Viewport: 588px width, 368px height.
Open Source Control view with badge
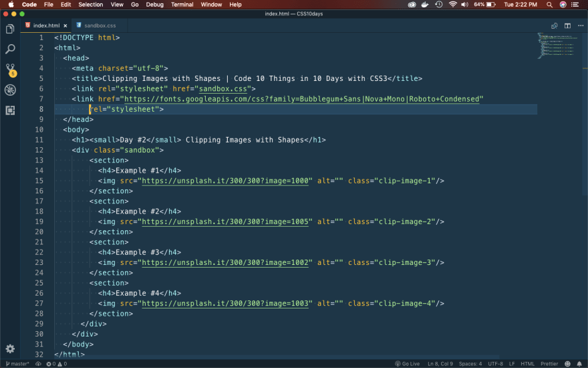pyautogui.click(x=11, y=70)
